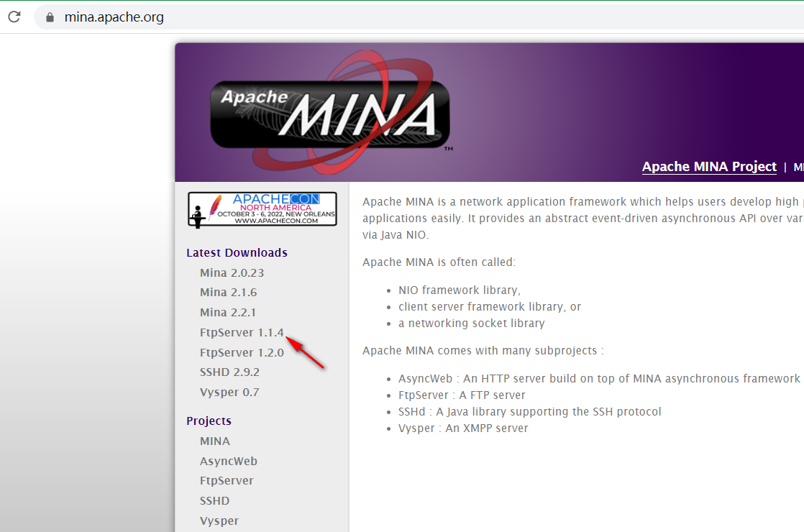Download Mina 2.0.23
The image size is (804, 532).
coord(232,272)
